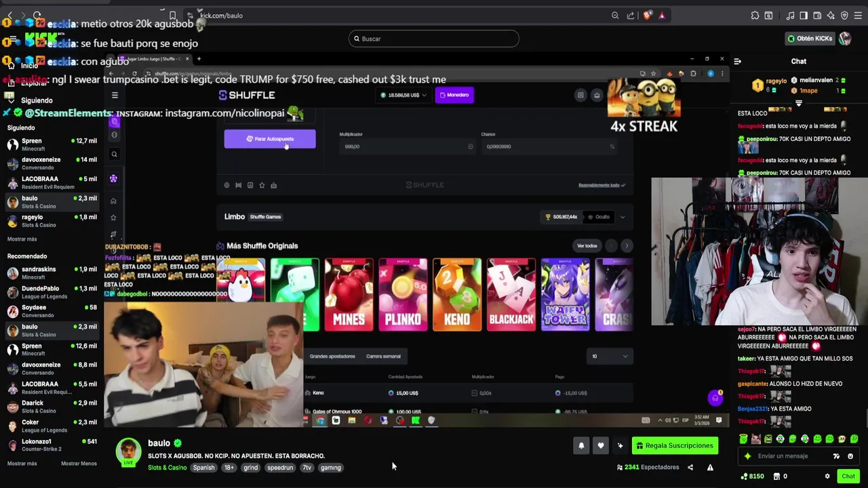Viewport: 868px width, 488px height.
Task: Open the balance currency dropdown in Shuffle header
Action: pos(403,95)
